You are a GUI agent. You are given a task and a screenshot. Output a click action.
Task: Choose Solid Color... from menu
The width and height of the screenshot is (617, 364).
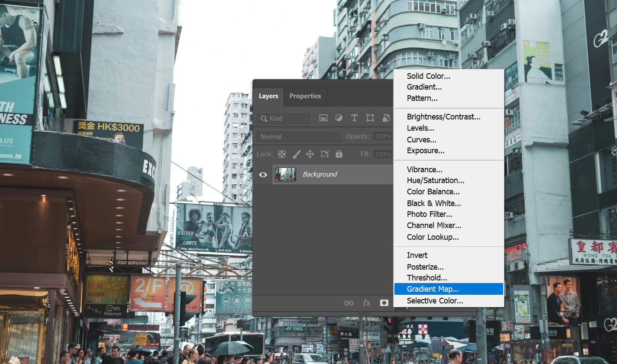pos(429,76)
